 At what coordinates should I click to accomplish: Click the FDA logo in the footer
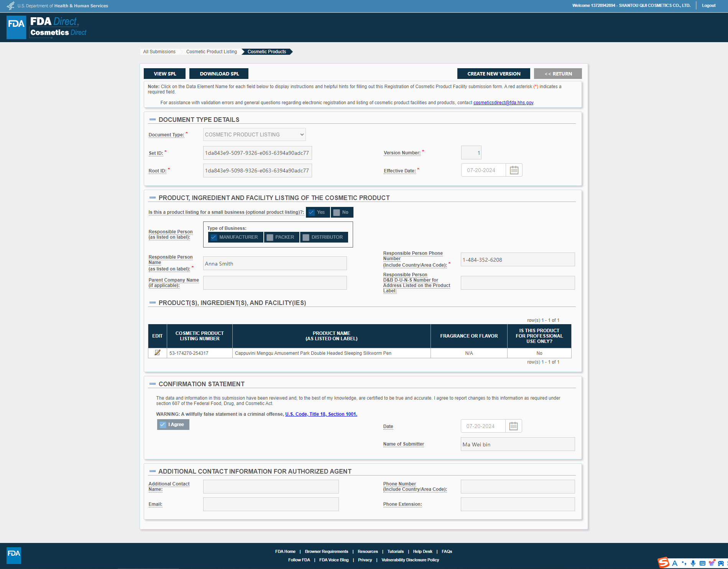pos(14,555)
